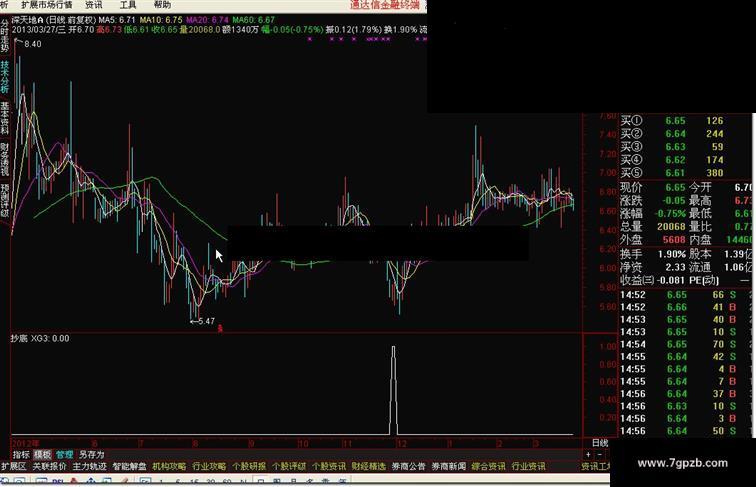Click the 净资 2.33 value

[x=675, y=267]
